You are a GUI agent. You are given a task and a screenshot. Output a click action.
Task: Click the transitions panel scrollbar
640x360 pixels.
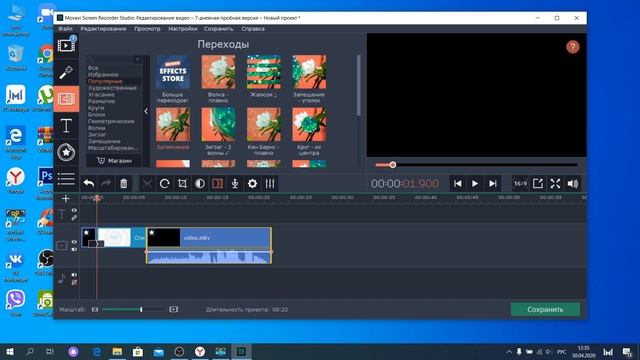[x=358, y=86]
